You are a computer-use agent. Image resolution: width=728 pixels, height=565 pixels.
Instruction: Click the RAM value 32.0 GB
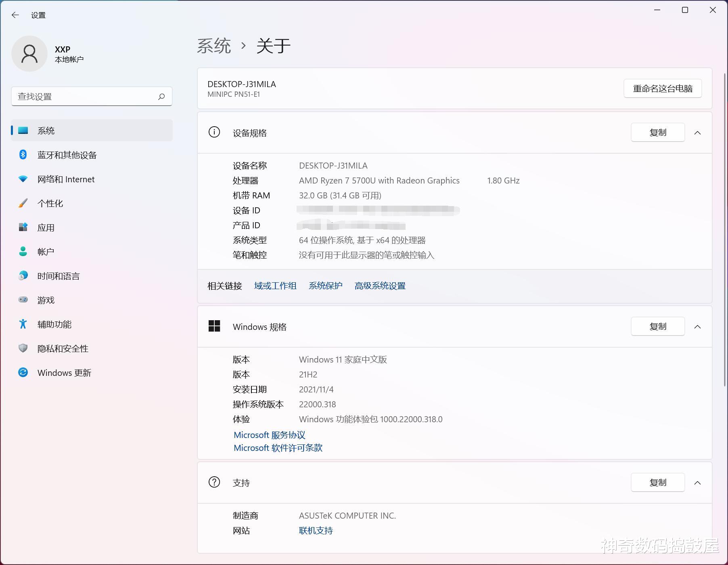340,195
